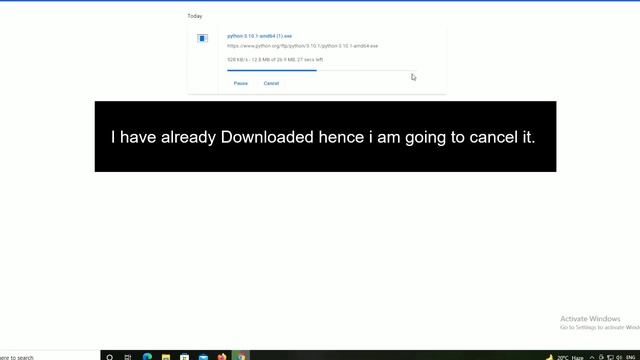Click the Today date heading
The width and height of the screenshot is (640, 360).
(x=195, y=16)
